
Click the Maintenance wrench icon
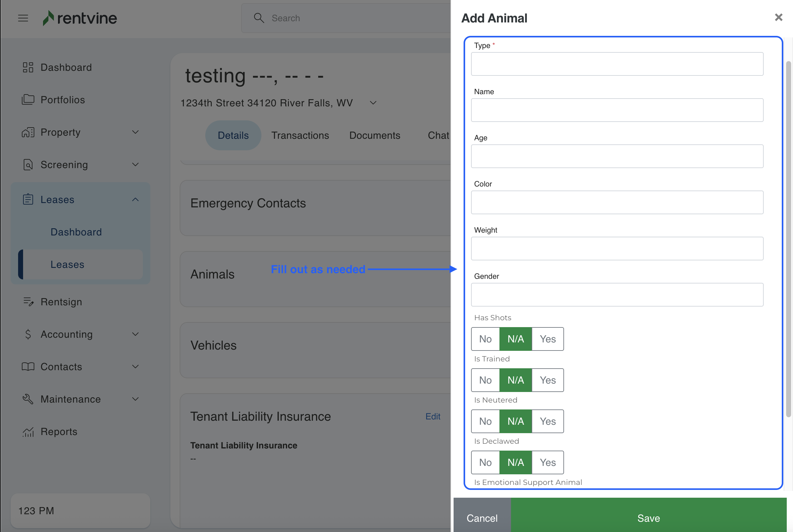(x=28, y=399)
